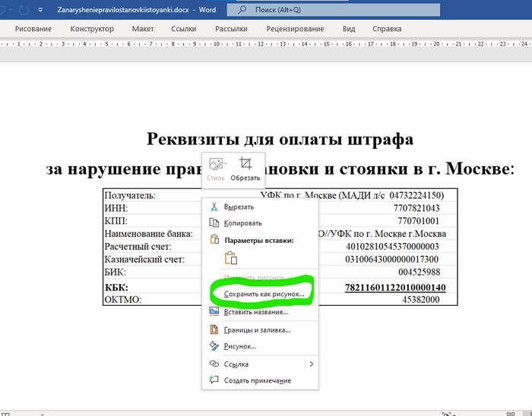Open Borders and Shading (Границы и заливка...)

(257, 330)
